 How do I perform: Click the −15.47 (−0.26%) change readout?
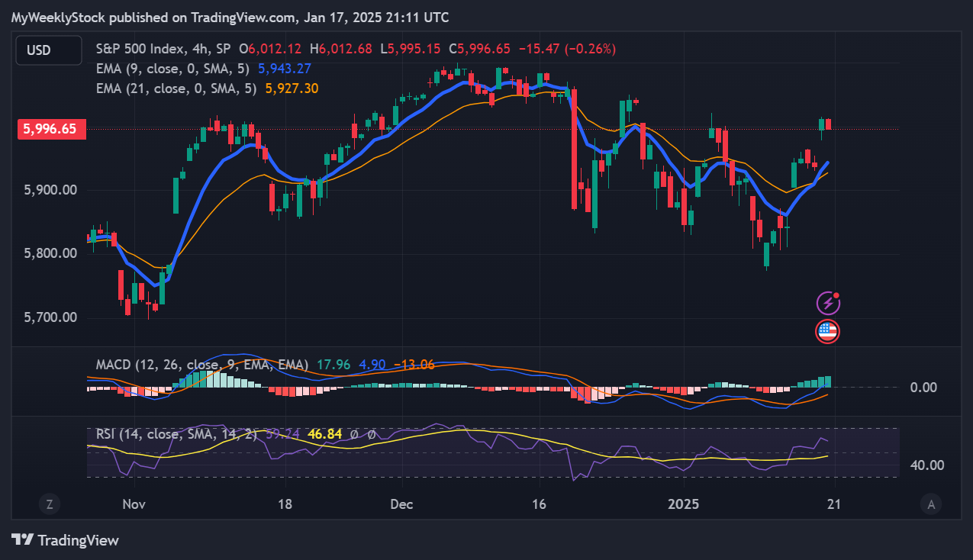(x=567, y=49)
